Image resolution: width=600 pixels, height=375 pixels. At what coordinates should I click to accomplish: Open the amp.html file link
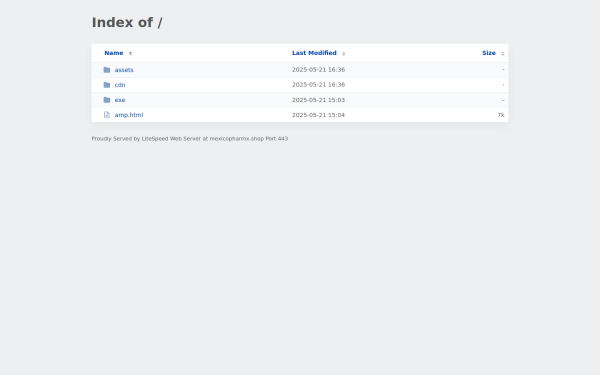click(129, 115)
